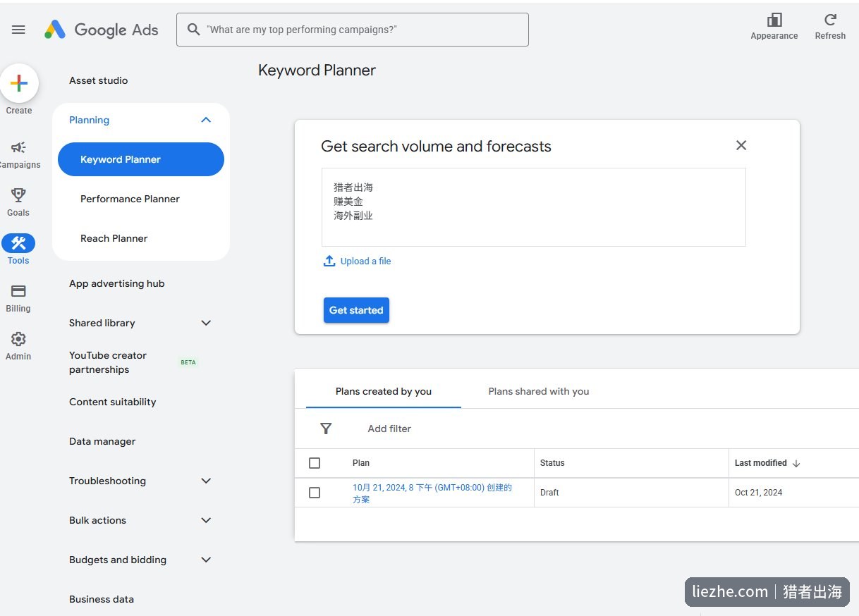
Task: Expand the Bulk actions section
Action: [x=206, y=520]
